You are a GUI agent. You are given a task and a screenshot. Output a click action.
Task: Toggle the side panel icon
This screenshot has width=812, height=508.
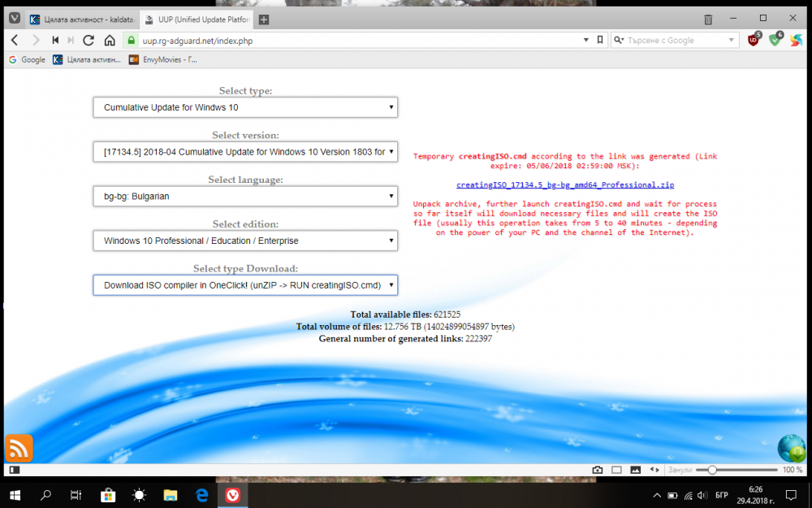tap(15, 470)
